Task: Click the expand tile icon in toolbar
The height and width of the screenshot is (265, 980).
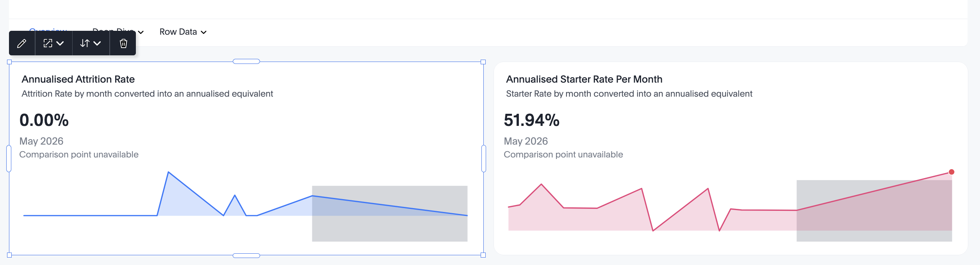Action: tap(48, 43)
